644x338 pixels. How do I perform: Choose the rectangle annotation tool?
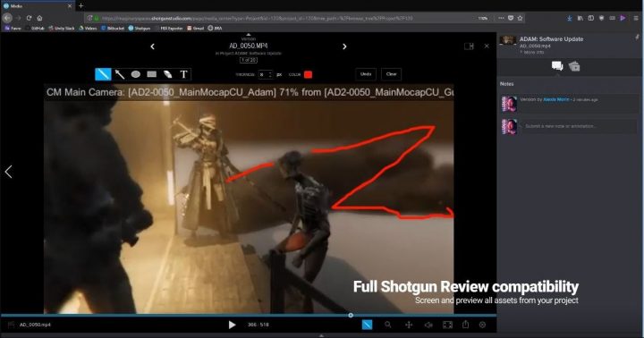coord(152,74)
